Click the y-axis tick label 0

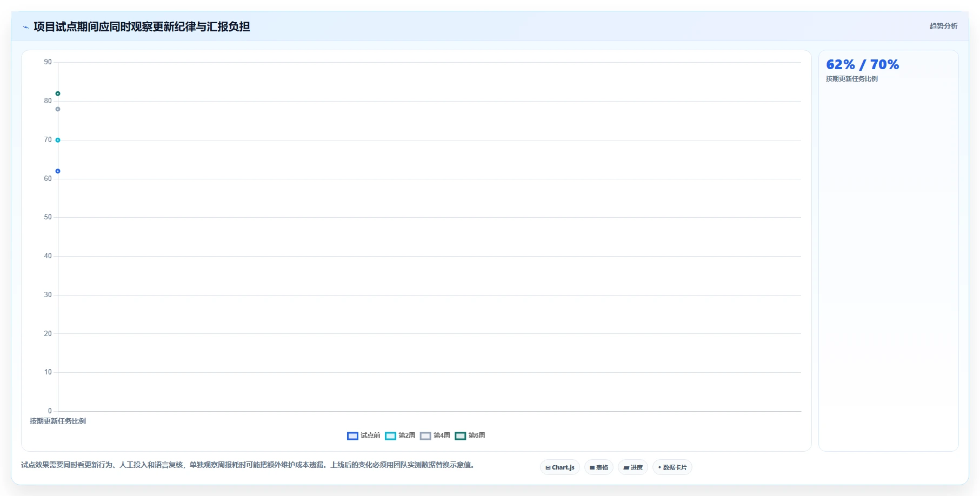(x=50, y=411)
